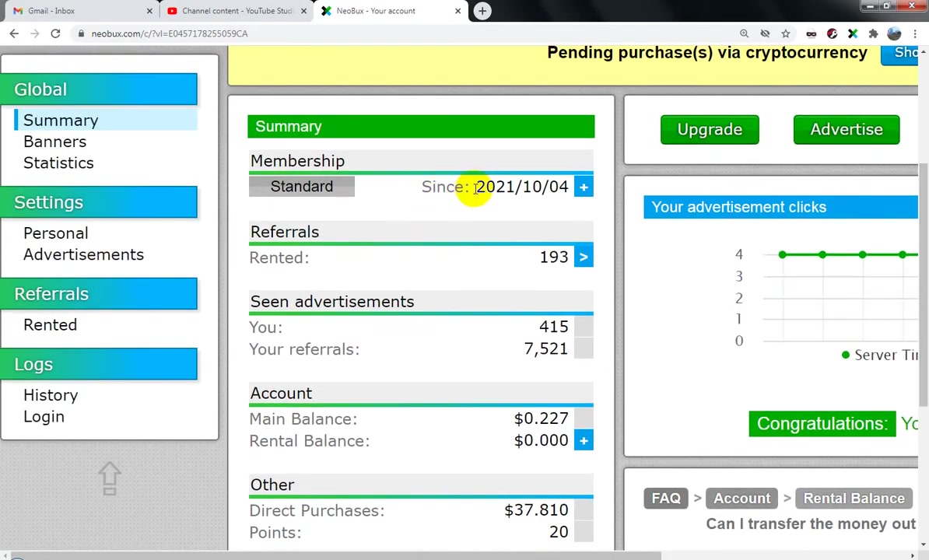Click the NeoBux extension icon in toolbar
This screenshot has height=560, width=929.
(853, 33)
